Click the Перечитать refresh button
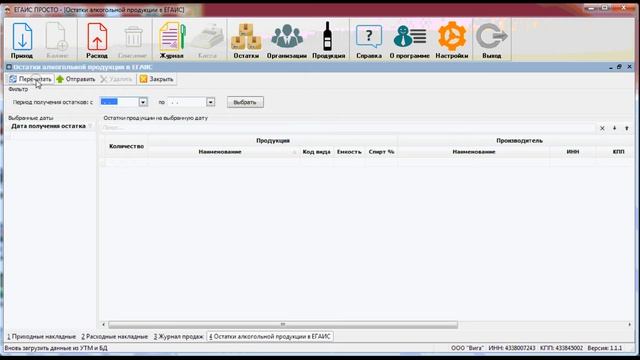 click(x=30, y=79)
